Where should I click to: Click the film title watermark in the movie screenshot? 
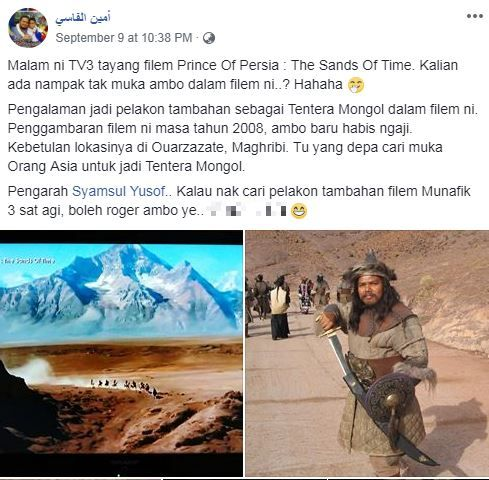coord(28,261)
